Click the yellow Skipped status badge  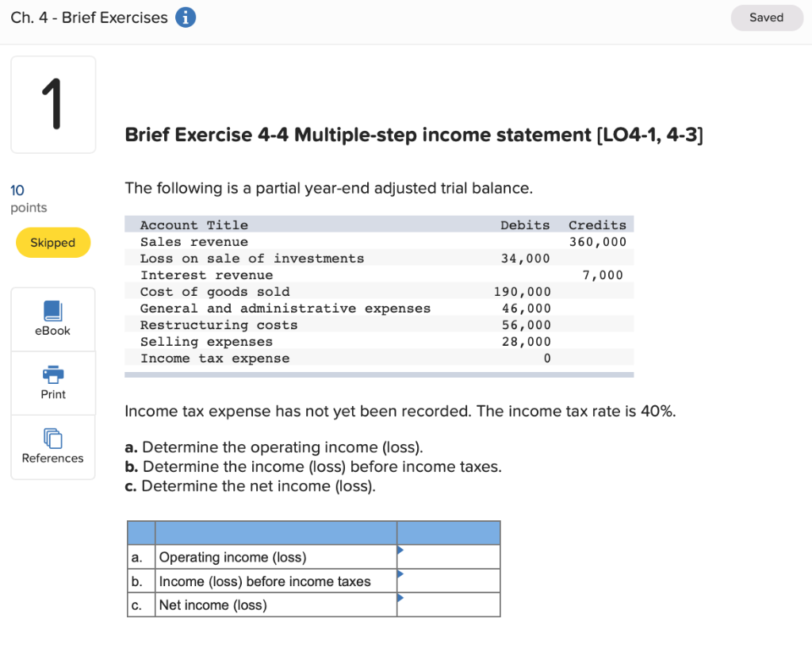click(x=52, y=242)
